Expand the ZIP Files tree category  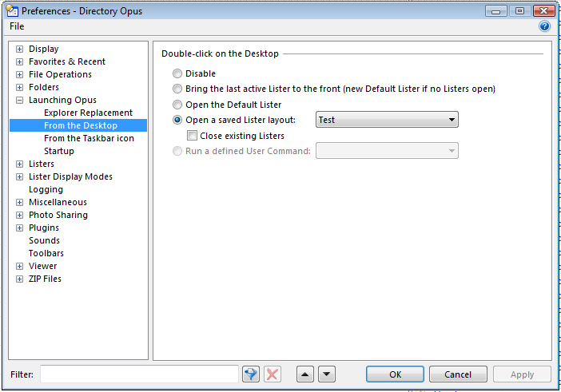pyautogui.click(x=20, y=279)
